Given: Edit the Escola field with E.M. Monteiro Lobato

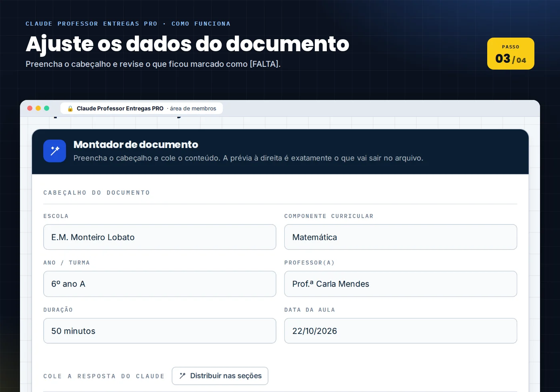Looking at the screenshot, I should tap(160, 237).
